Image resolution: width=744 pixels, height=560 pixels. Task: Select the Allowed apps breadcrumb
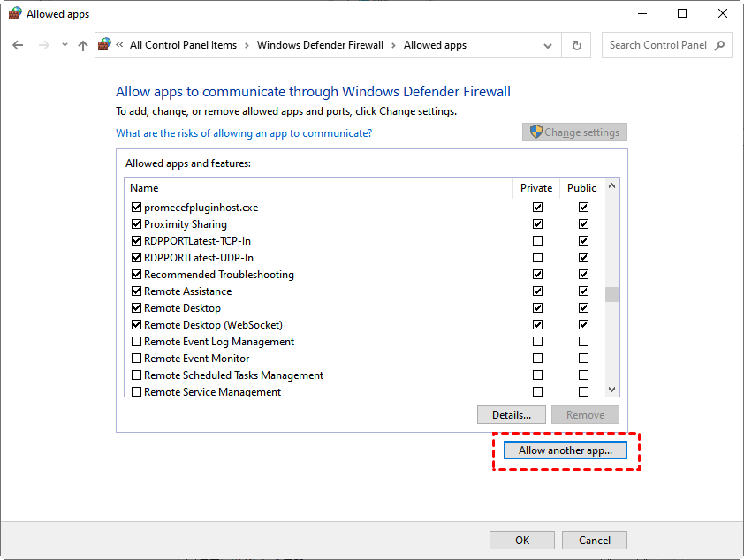coord(435,45)
